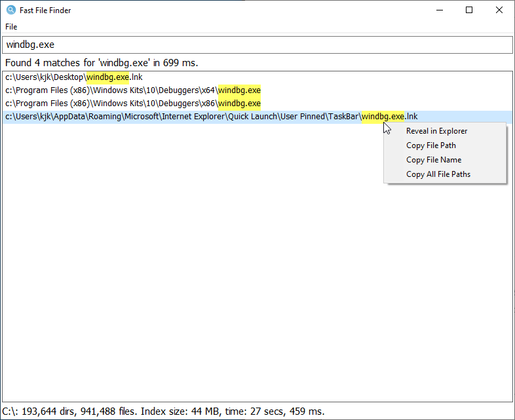Pick Copy File Name from the menu
Image resolution: width=515 pixels, height=420 pixels.
pos(433,160)
